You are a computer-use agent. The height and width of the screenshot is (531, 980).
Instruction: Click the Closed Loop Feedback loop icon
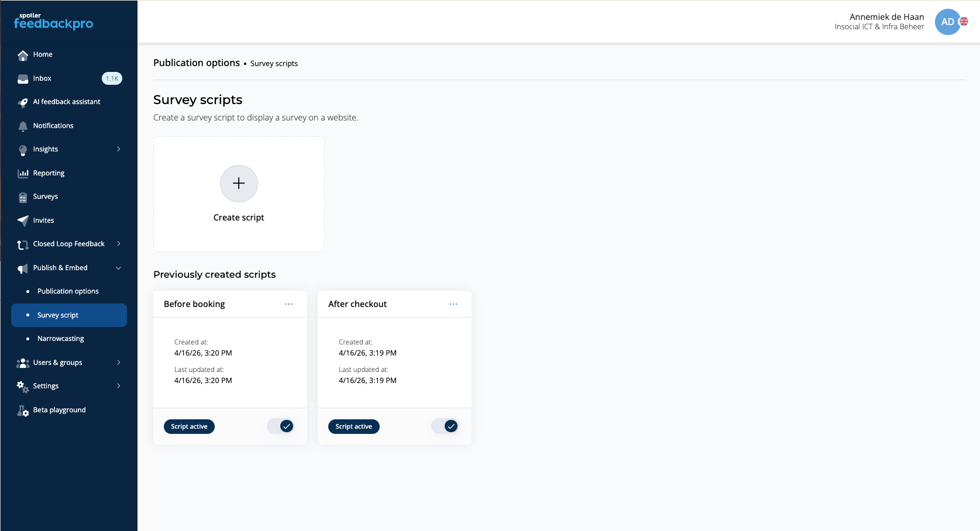23,244
